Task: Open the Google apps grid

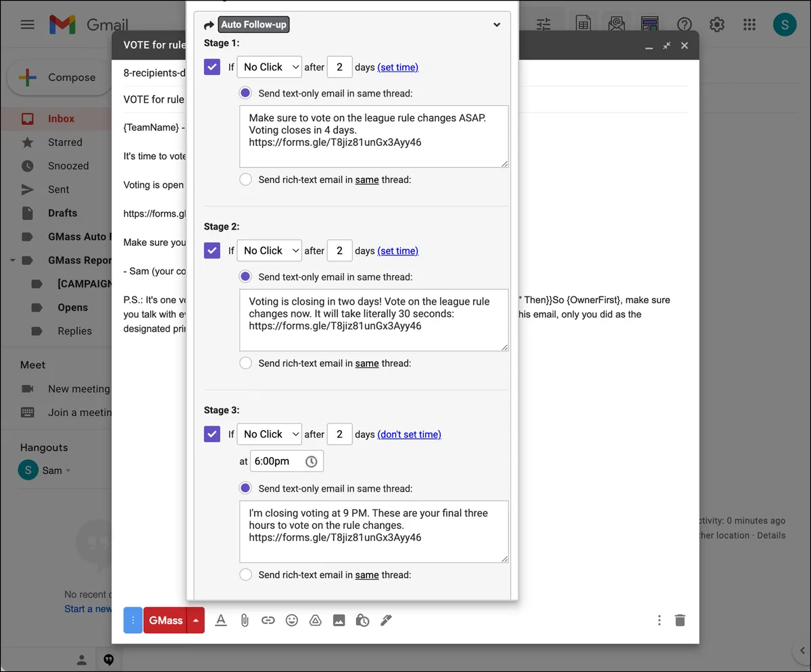Action: point(749,25)
